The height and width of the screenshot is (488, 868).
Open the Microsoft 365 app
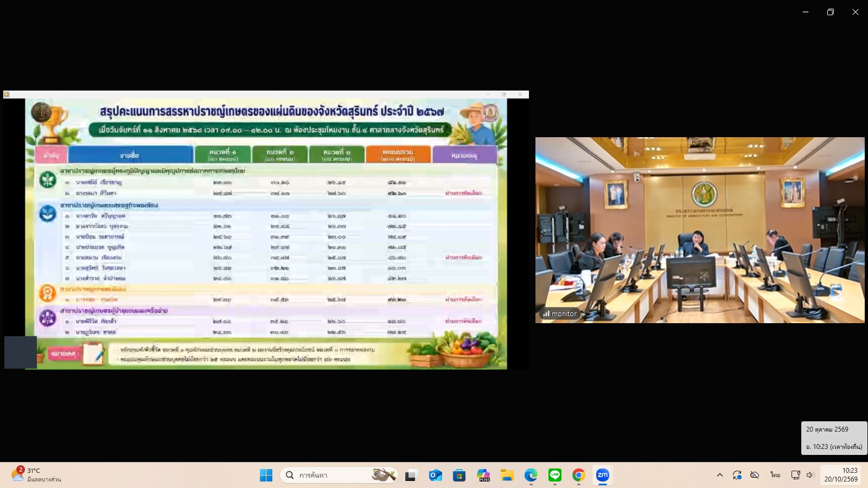(x=483, y=476)
